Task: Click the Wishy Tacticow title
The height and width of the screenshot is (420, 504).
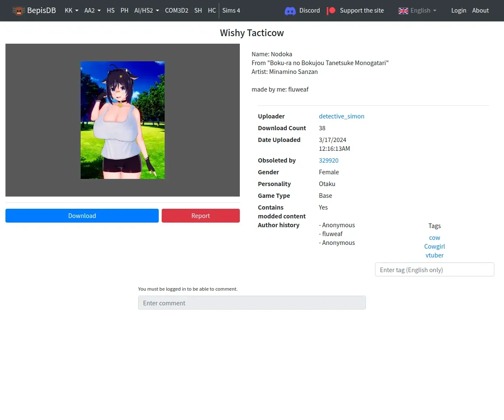Action: coord(252,33)
